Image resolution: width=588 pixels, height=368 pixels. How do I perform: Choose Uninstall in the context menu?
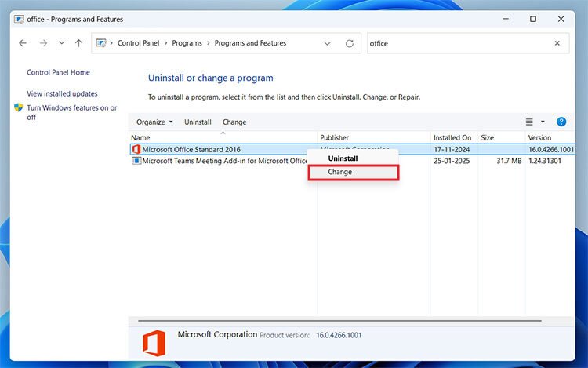(343, 158)
